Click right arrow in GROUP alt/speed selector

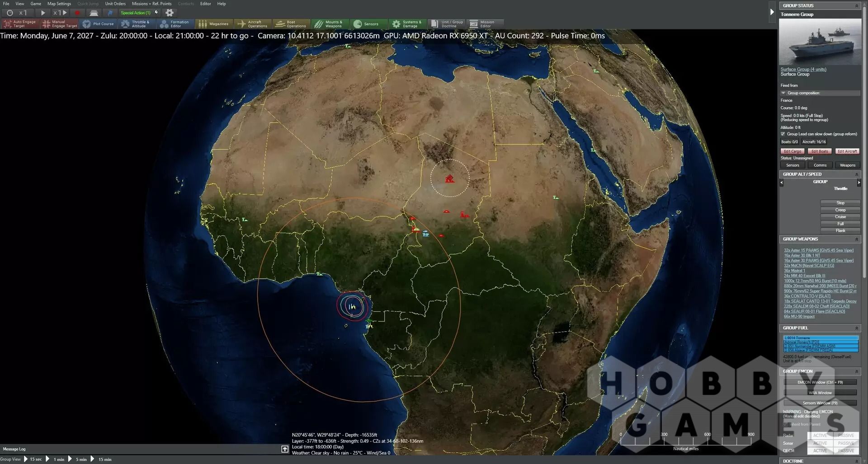(859, 183)
